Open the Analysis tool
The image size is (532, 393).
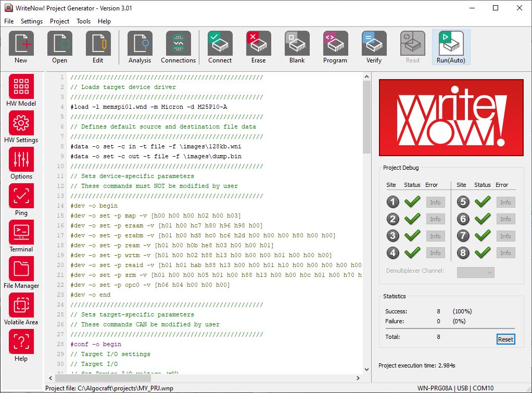click(140, 47)
